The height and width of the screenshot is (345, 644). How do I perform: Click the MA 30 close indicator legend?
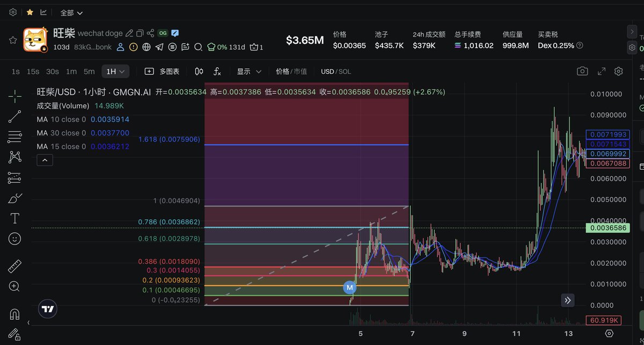(83, 133)
